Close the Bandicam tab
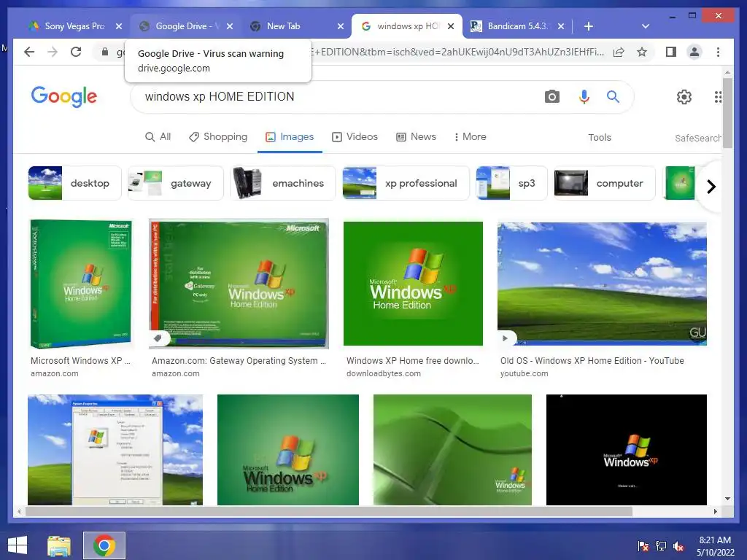 [x=561, y=26]
